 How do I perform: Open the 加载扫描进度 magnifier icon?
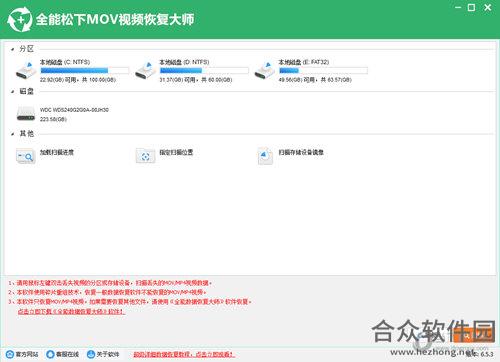[x=26, y=156]
